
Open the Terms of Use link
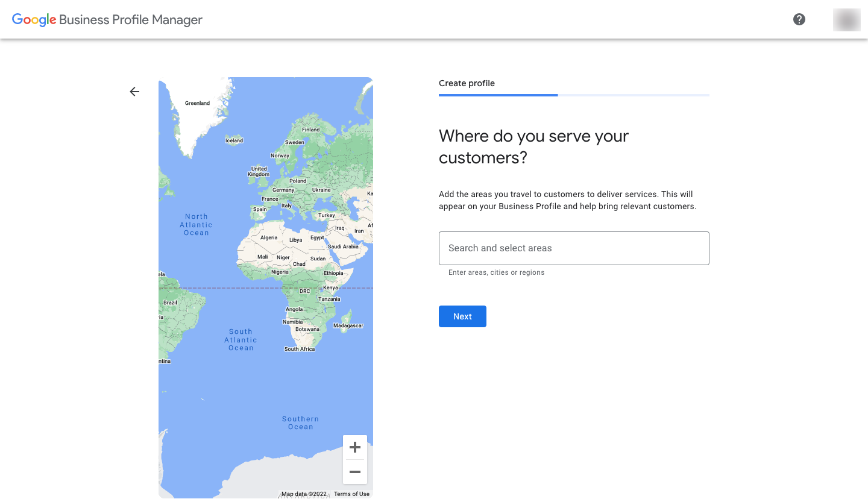click(351, 493)
